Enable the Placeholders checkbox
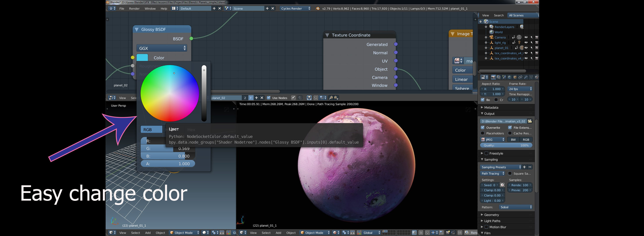 tap(483, 133)
